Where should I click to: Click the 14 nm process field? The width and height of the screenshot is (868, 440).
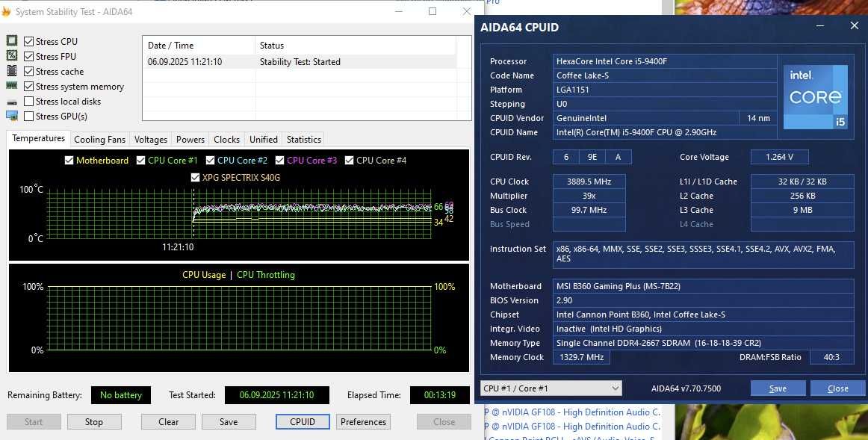[758, 118]
